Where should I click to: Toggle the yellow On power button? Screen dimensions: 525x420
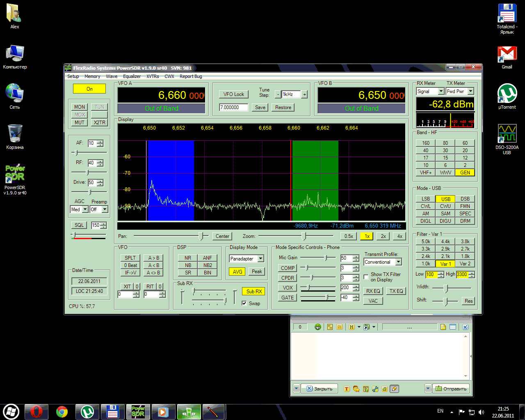click(x=89, y=89)
